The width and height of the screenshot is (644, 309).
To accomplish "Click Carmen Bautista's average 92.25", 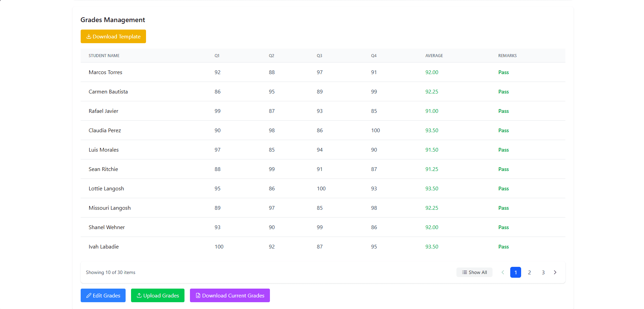I will pos(432,92).
